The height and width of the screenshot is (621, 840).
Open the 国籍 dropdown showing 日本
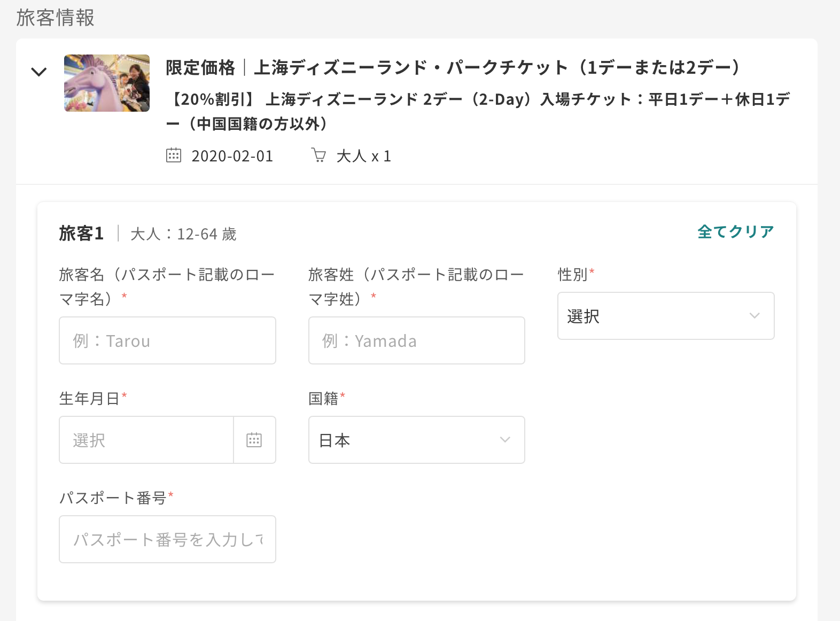pyautogui.click(x=417, y=440)
